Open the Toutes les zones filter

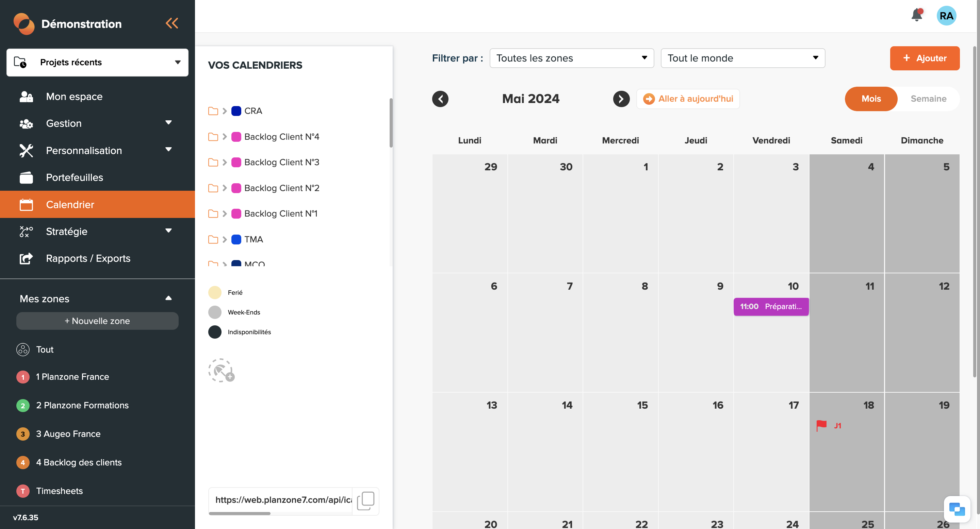(571, 58)
